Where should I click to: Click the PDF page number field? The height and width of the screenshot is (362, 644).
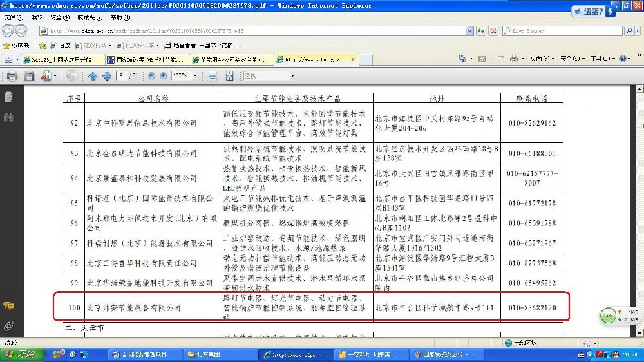coord(122,76)
